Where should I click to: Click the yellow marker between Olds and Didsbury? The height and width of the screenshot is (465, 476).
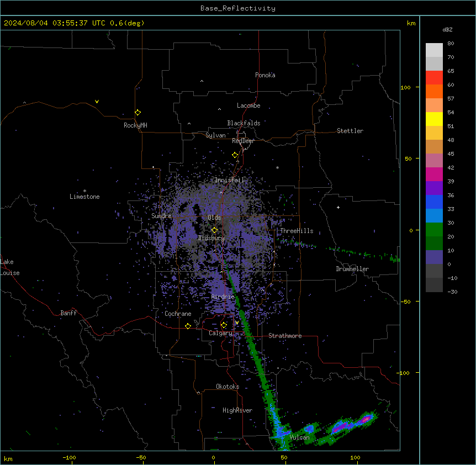tap(214, 230)
